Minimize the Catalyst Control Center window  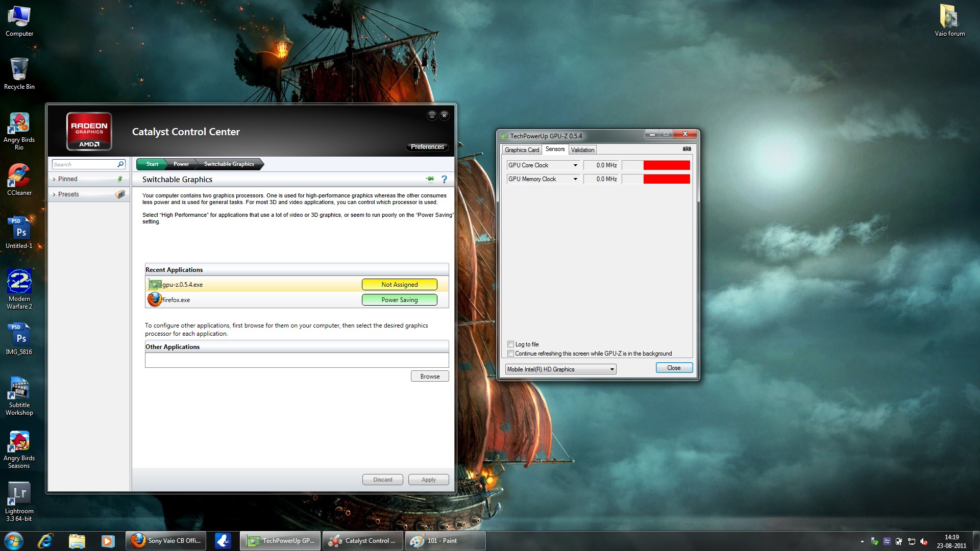click(x=432, y=115)
